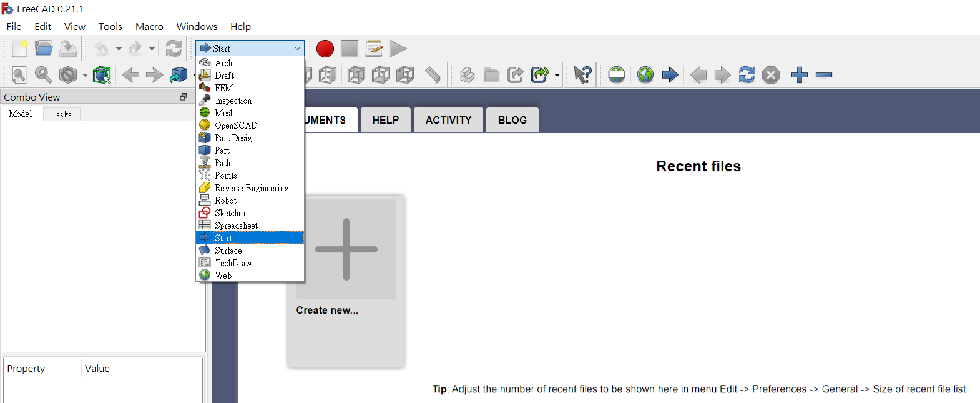This screenshot has height=403, width=980.
Task: Click the blue cube Go to linked object icon
Action: (x=179, y=75)
